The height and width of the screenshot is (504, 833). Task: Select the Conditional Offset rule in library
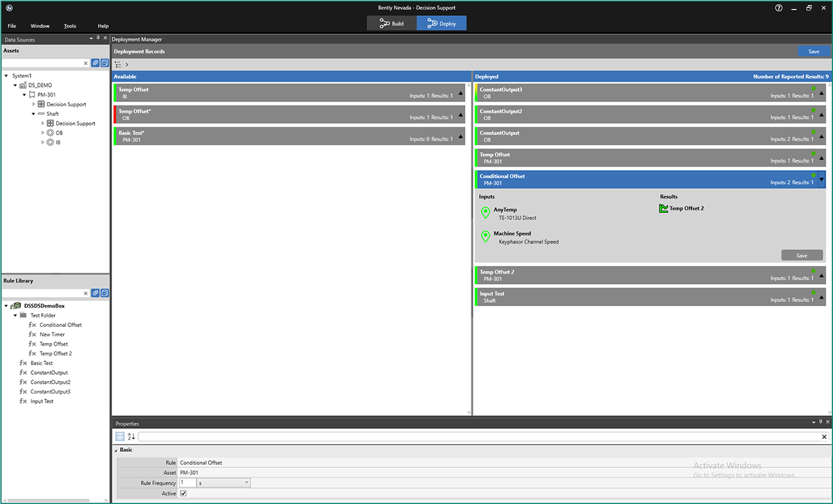(x=60, y=325)
